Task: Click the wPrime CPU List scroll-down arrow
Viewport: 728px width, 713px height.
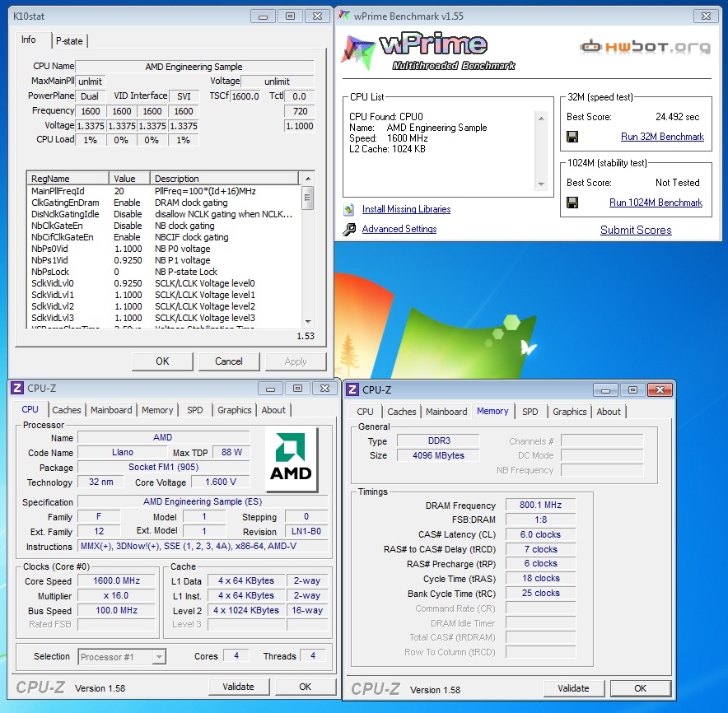Action: pos(541,184)
